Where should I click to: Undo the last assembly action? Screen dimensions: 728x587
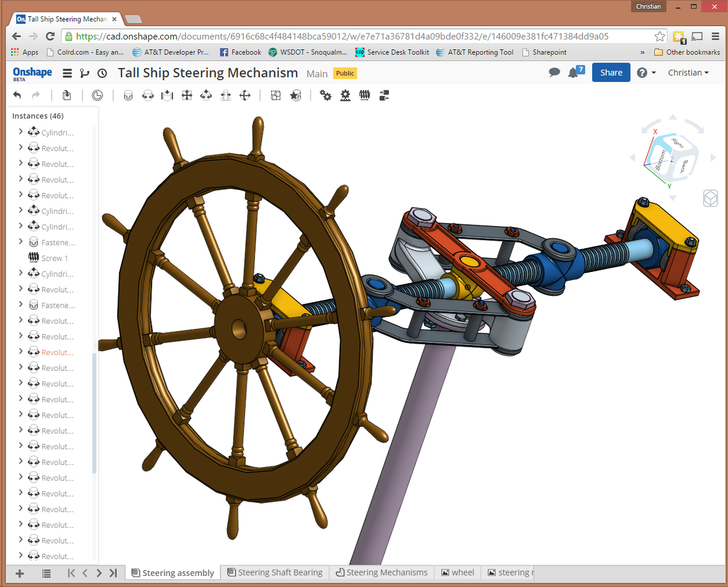pos(17,95)
